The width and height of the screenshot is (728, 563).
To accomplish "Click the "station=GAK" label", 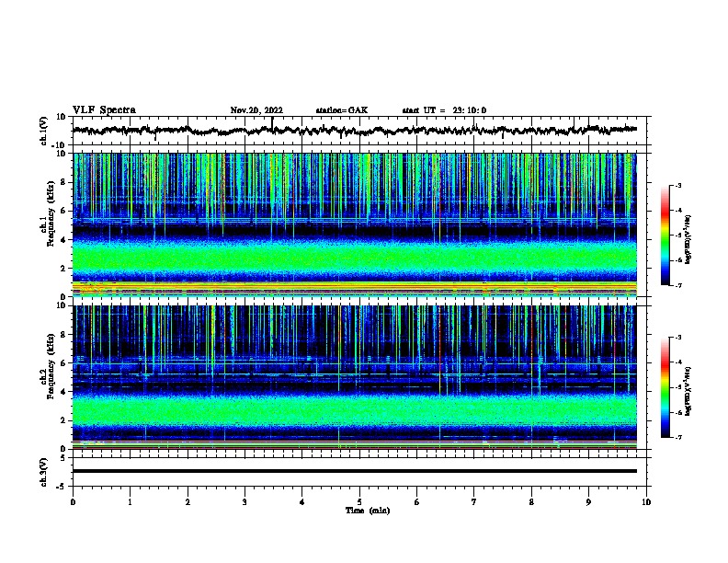I will (x=342, y=110).
